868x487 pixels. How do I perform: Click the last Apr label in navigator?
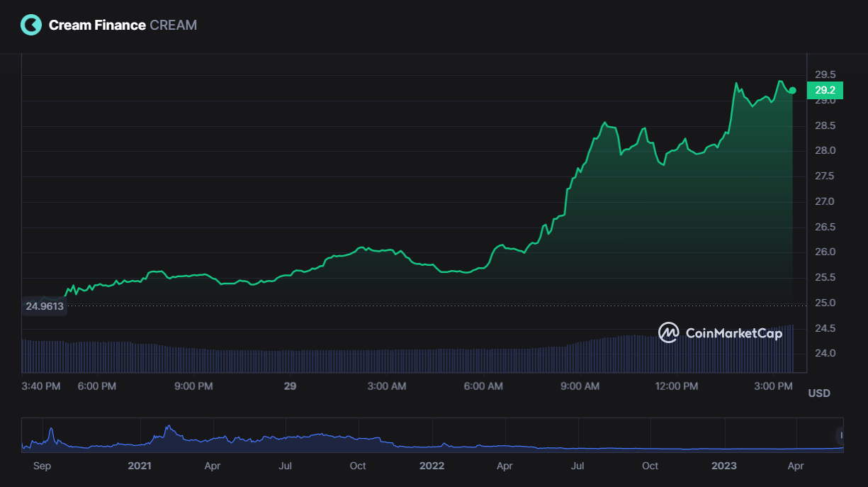[796, 466]
